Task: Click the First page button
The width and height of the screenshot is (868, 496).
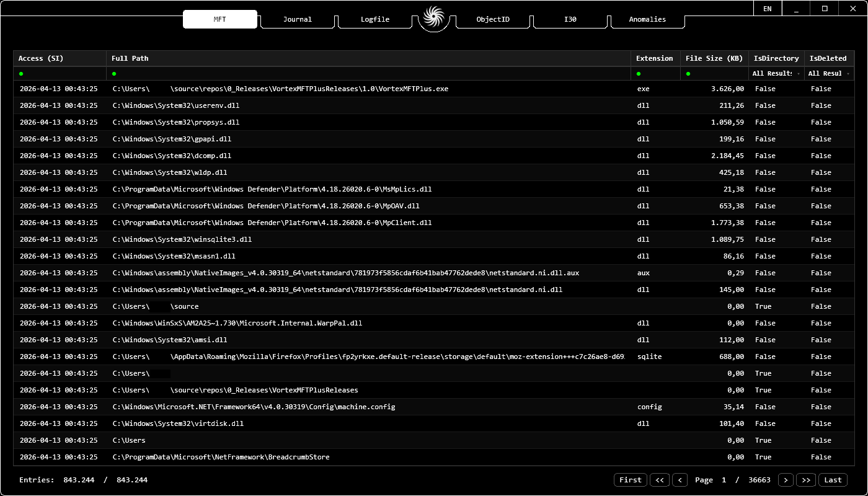Action: coord(630,480)
